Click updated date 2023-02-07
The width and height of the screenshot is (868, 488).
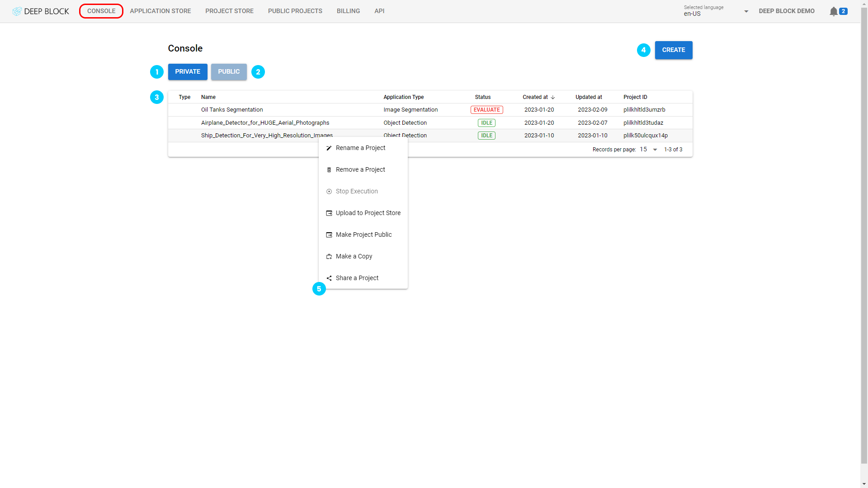click(x=593, y=123)
